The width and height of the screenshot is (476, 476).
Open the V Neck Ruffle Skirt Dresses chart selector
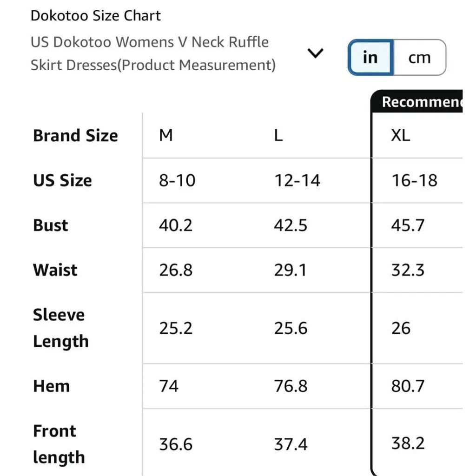point(153,53)
